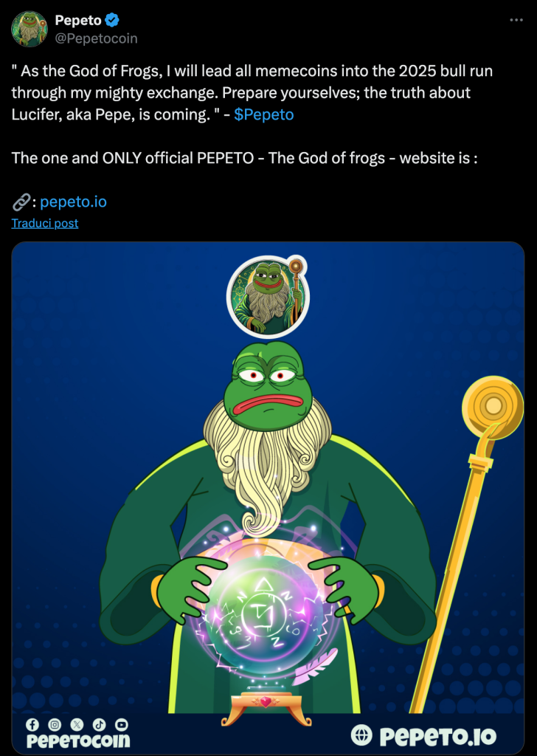537x756 pixels.
Task: Open the Pepeto display name
Action: pyautogui.click(x=78, y=20)
